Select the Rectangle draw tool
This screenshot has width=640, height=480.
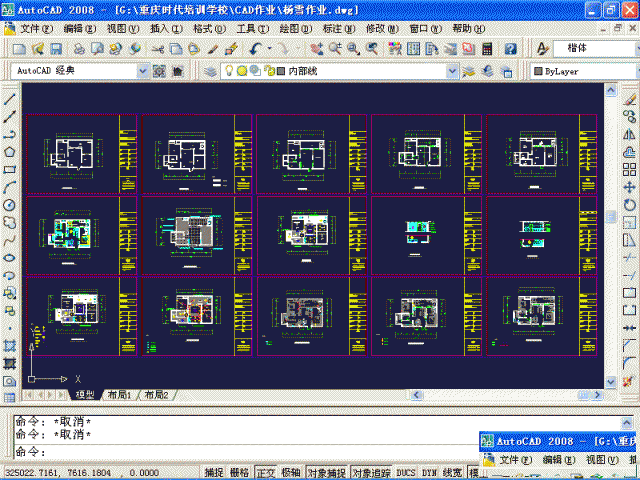[x=9, y=169]
